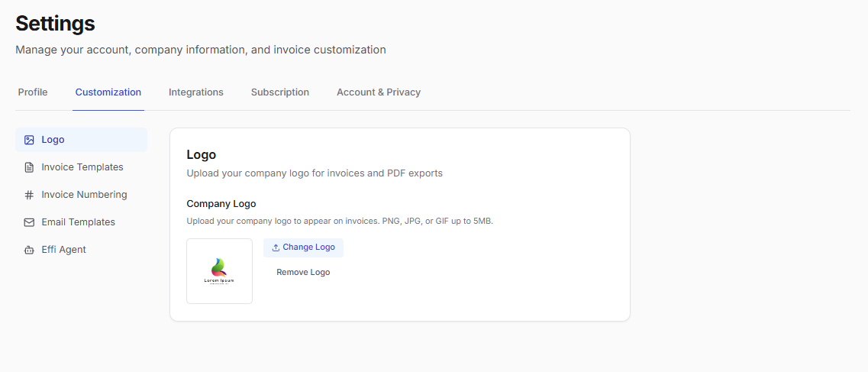Click the 'Upload your company logo for invoices' subtitle
This screenshot has width=868, height=372.
(x=315, y=173)
